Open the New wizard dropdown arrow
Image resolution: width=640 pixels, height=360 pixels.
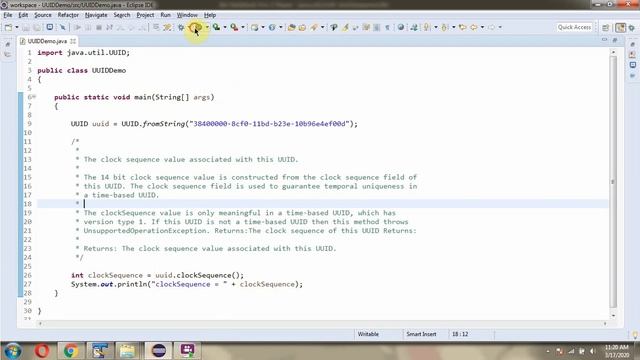[17, 27]
